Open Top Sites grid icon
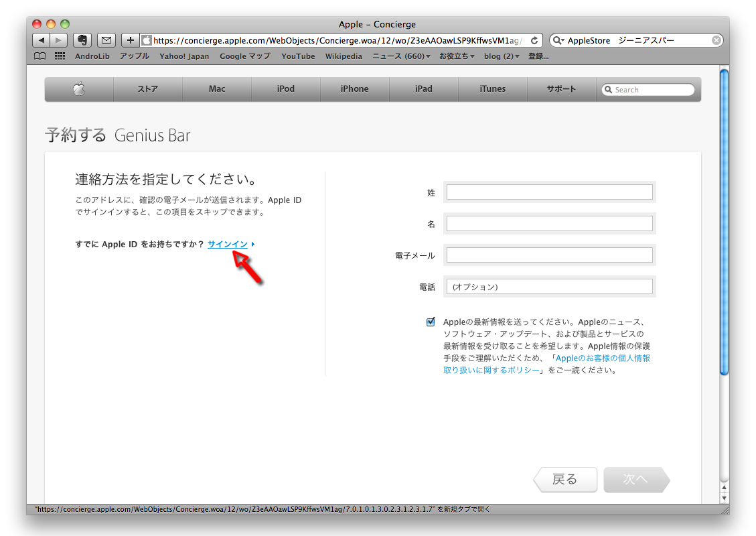 [x=60, y=56]
